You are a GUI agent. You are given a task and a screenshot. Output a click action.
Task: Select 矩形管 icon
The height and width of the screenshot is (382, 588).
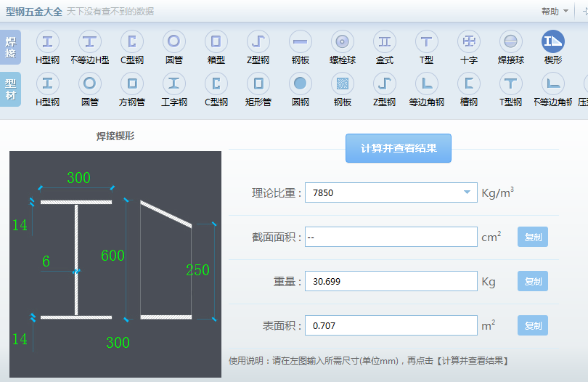click(258, 84)
